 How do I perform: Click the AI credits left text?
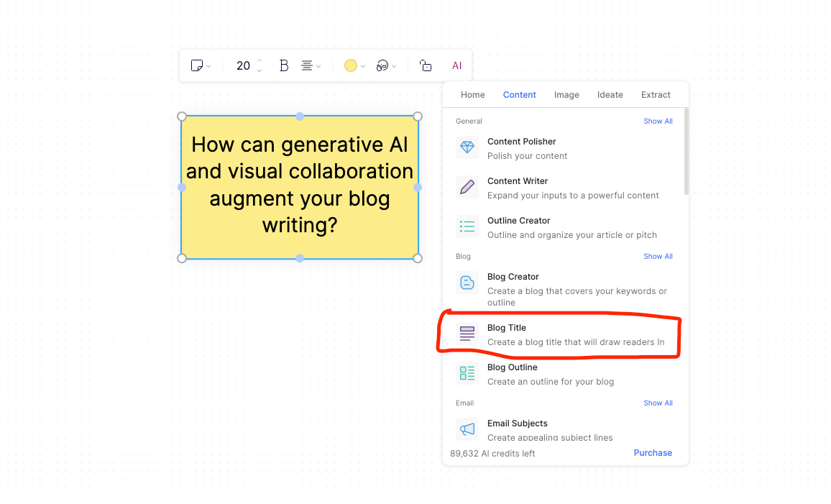click(492, 454)
